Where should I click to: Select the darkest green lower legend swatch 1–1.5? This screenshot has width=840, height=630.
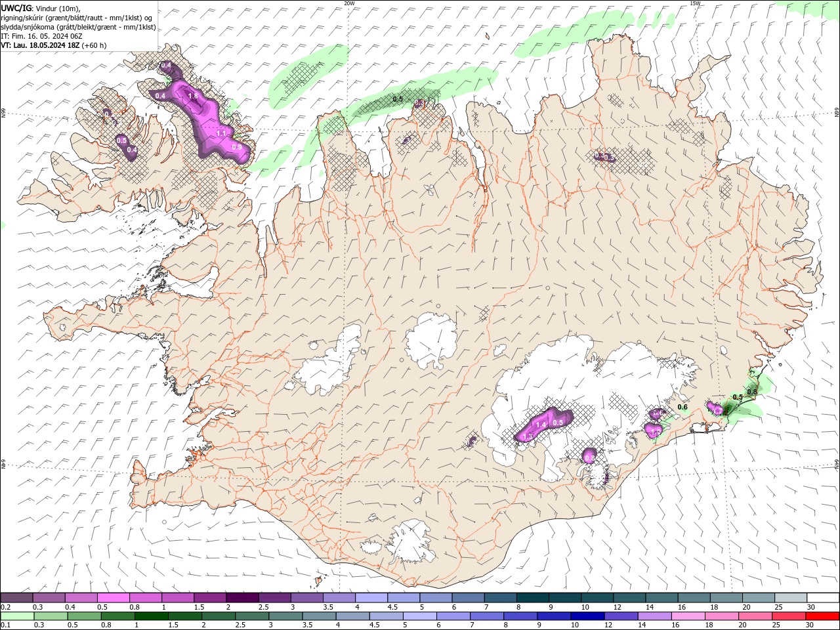(151, 616)
